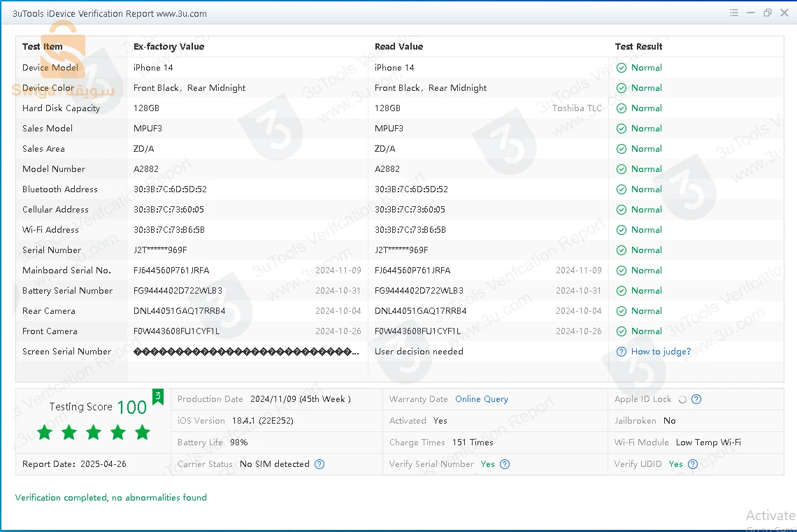Click the masked ex-factory serial J2T******969F

(160, 250)
